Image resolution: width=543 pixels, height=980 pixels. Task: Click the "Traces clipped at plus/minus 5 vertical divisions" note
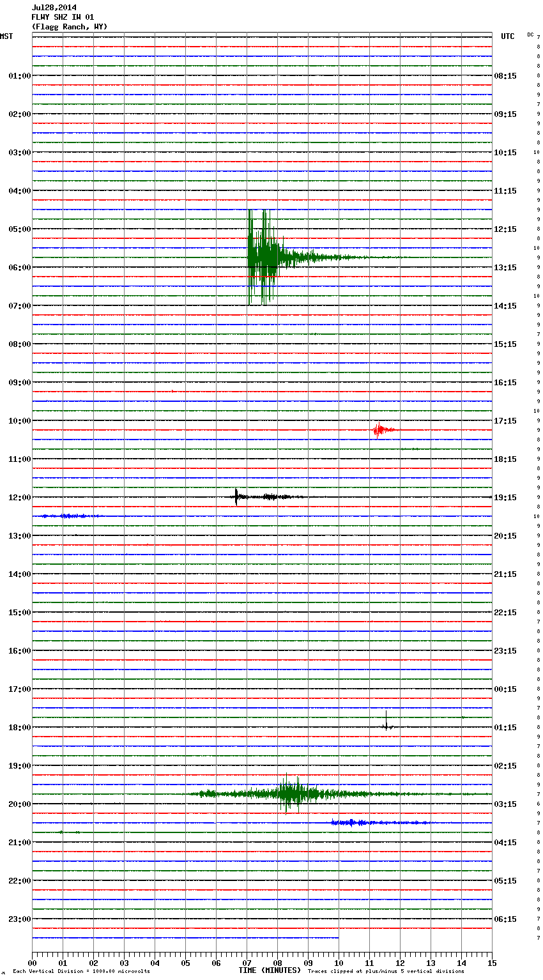pyautogui.click(x=386, y=972)
